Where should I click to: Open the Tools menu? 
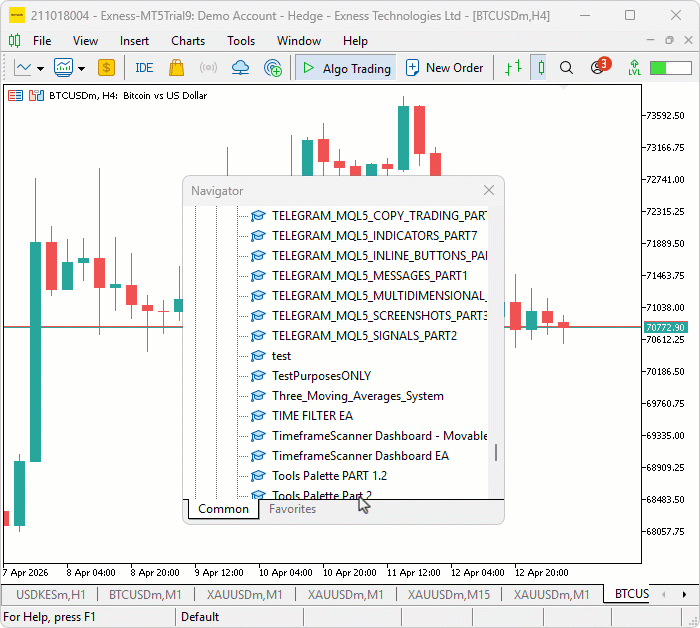tap(241, 41)
